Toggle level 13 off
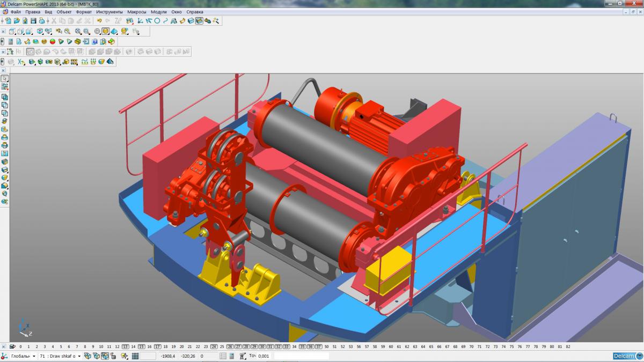Viewport: 644px width, 362px height. pyautogui.click(x=126, y=347)
